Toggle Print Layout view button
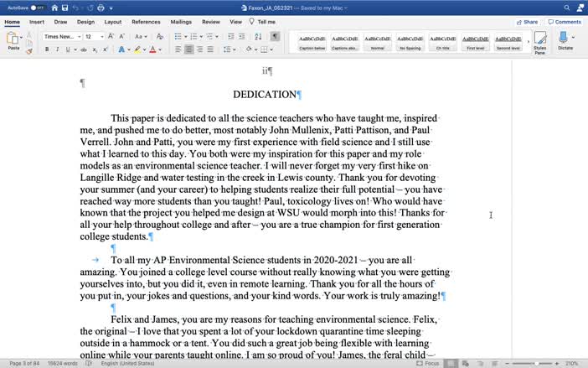The height and width of the screenshot is (368, 588). (451, 363)
